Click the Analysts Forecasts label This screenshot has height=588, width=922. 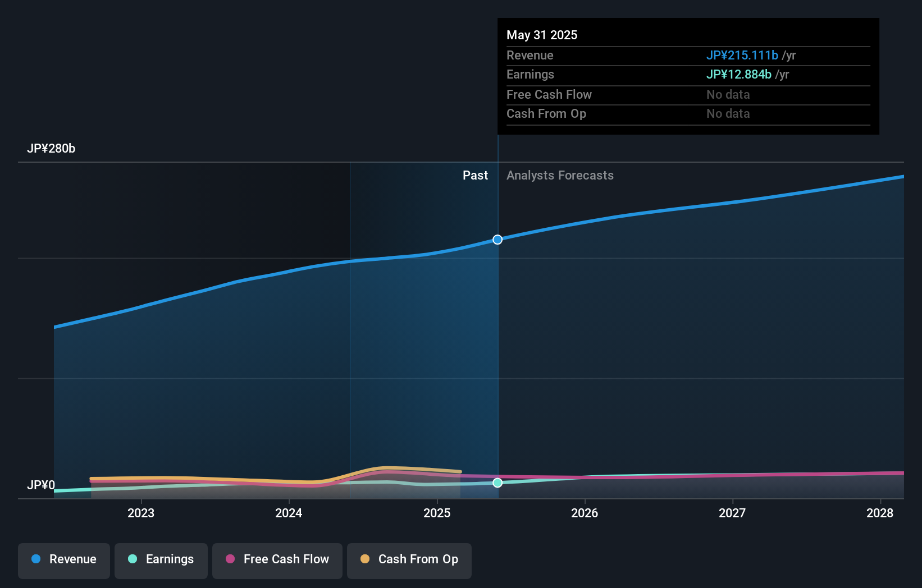click(x=560, y=175)
